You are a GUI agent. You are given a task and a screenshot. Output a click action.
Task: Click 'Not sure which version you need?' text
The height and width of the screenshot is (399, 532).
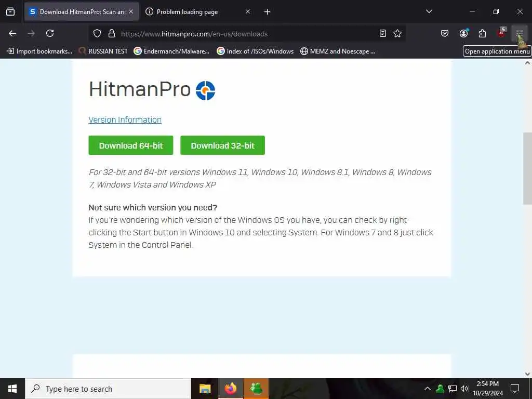(x=153, y=207)
